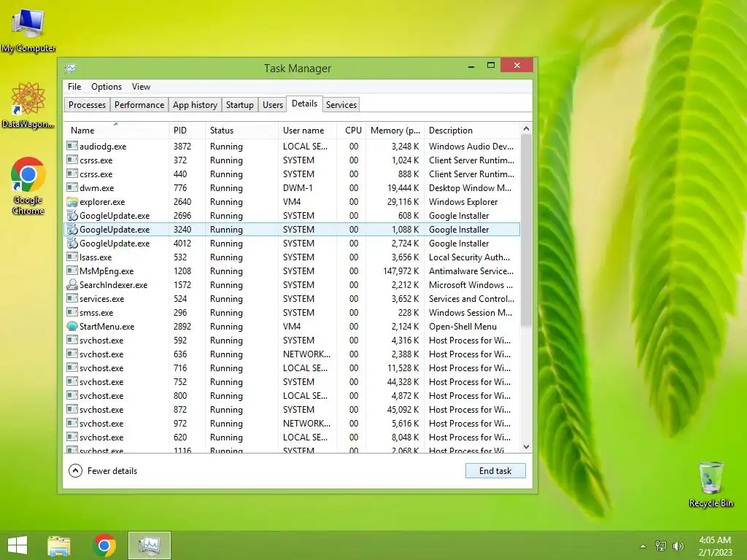Open the View menu
Screen dimensions: 747x560
tap(141, 87)
